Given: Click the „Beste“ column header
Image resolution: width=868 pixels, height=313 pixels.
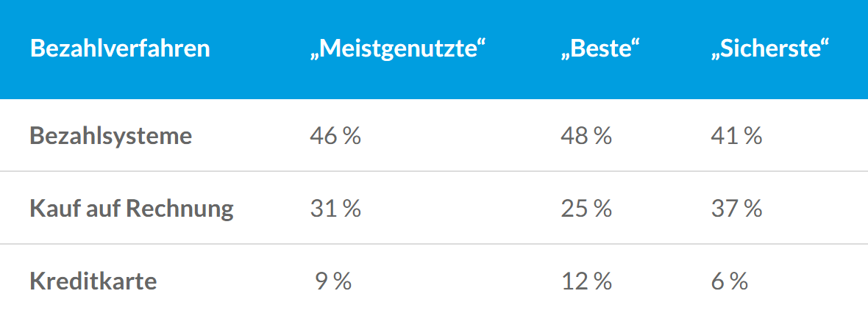Looking at the screenshot, I should point(600,48).
